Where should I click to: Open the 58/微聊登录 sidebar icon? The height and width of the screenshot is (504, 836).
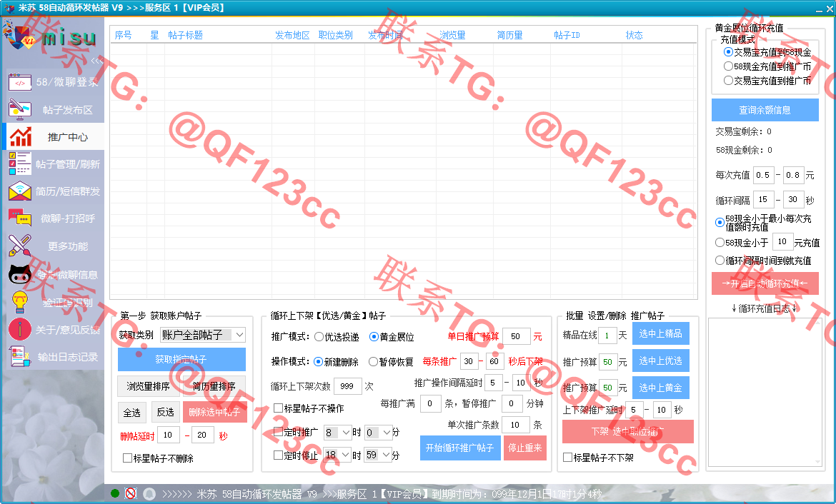pos(20,83)
